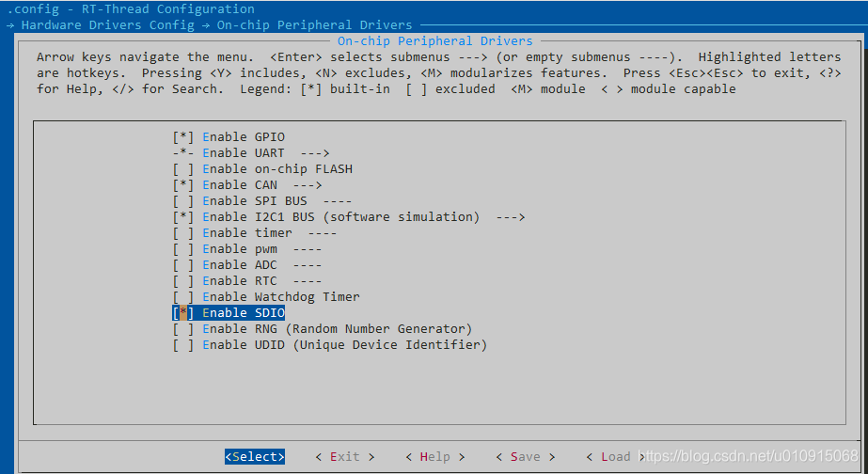Toggle the Enable CAN checkbox

183,185
